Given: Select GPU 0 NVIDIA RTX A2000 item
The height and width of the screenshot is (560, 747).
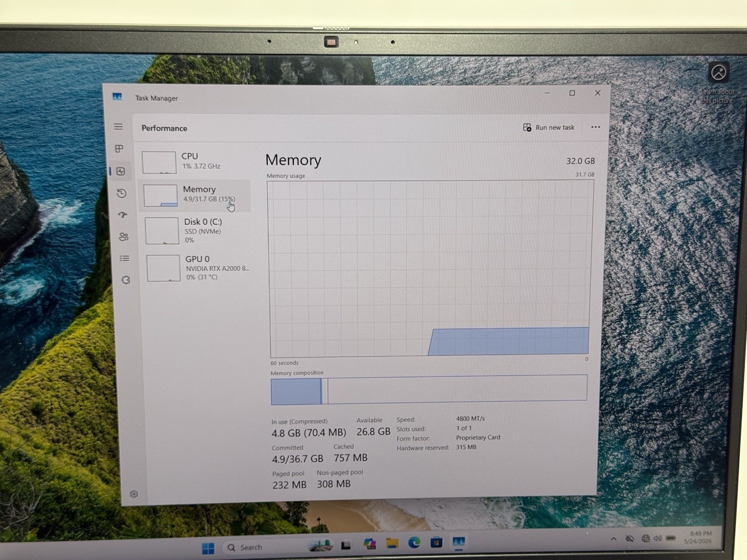Looking at the screenshot, I should [198, 267].
